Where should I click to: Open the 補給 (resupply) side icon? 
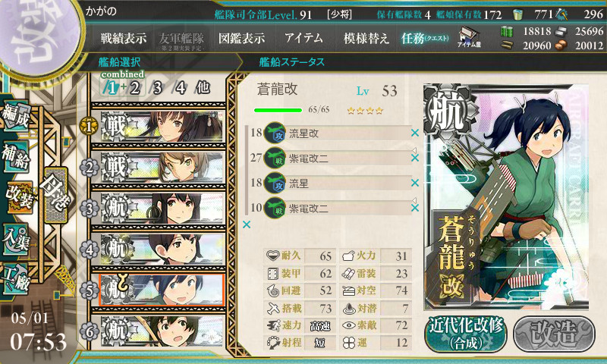(16, 156)
